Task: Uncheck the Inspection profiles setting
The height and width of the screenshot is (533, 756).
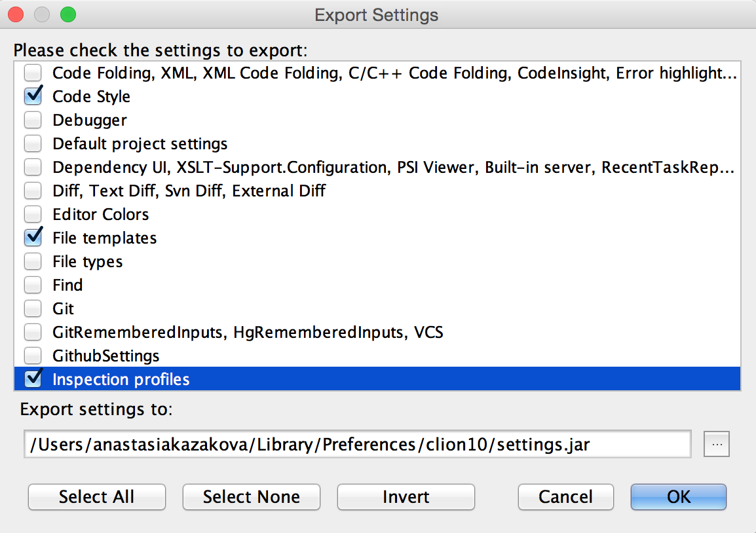Action: point(33,378)
